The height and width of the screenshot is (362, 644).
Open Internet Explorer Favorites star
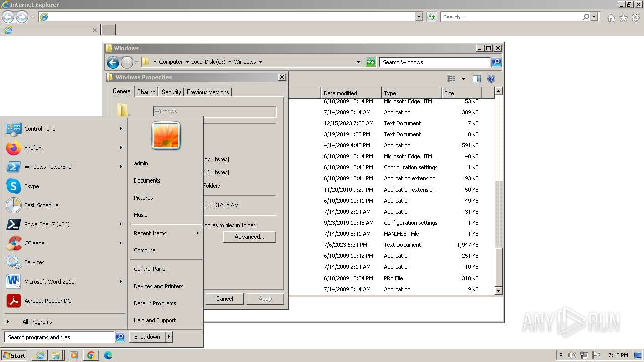click(x=623, y=18)
